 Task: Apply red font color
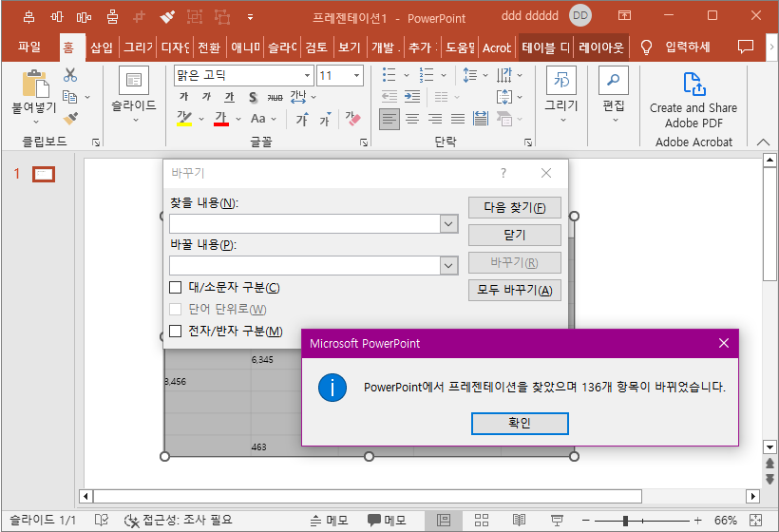coord(221,119)
